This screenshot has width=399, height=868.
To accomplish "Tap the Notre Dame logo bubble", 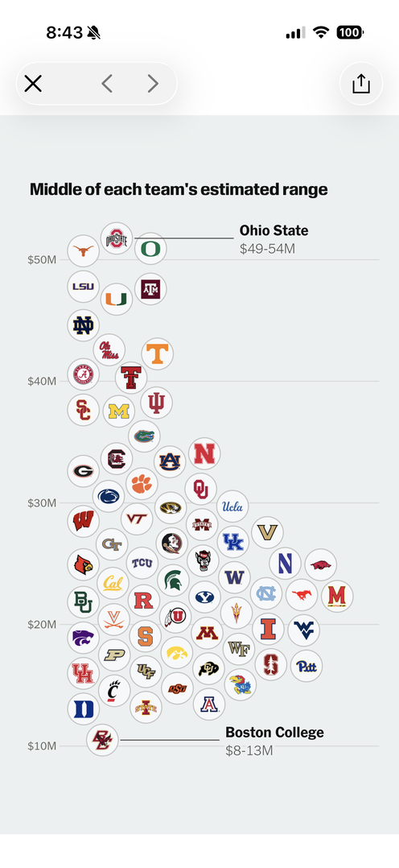I will coord(84,325).
